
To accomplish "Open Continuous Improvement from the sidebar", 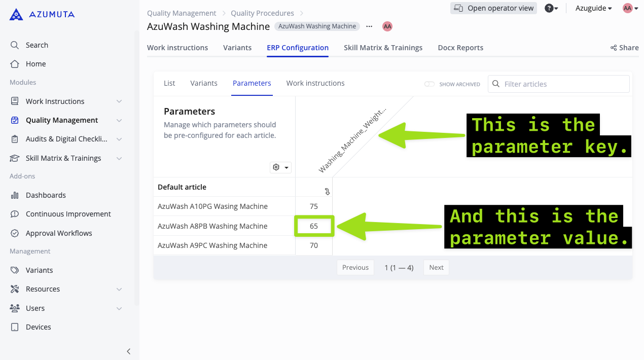I will pyautogui.click(x=68, y=213).
